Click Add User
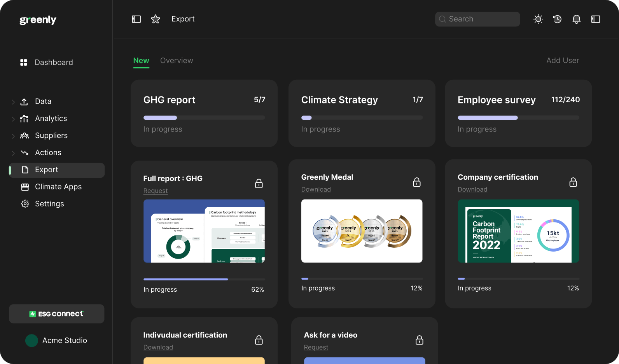This screenshot has height=364, width=619. click(x=563, y=60)
